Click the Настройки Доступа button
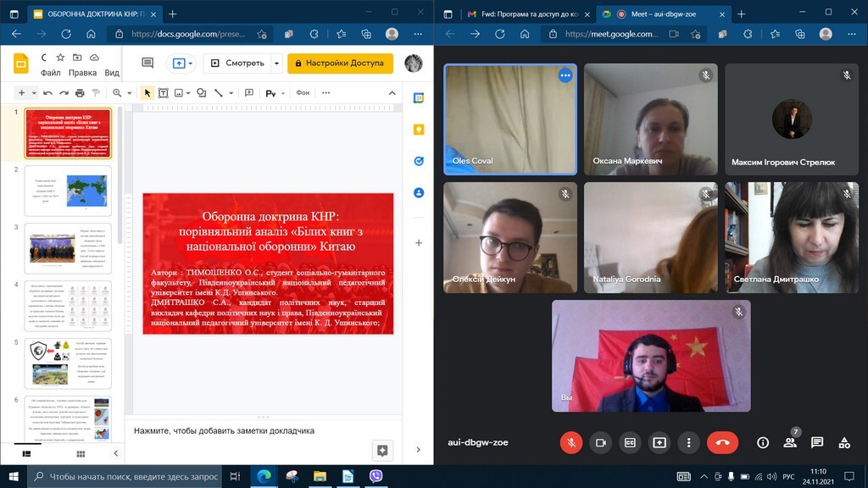The image size is (868, 488). point(341,64)
